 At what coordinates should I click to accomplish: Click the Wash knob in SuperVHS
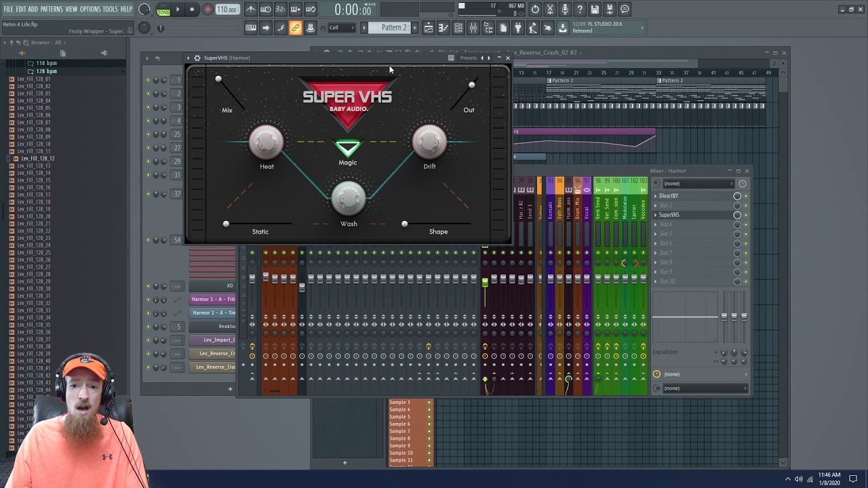click(x=349, y=198)
